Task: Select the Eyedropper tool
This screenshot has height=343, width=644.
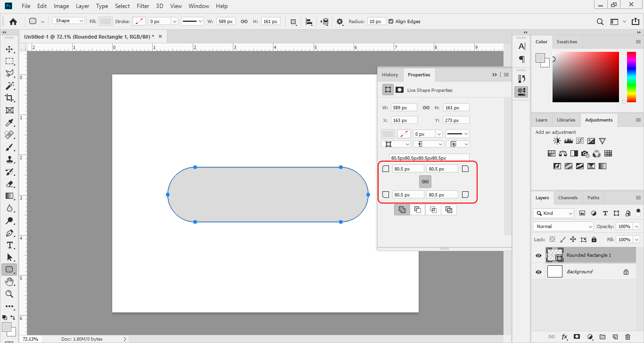Action: (9, 122)
